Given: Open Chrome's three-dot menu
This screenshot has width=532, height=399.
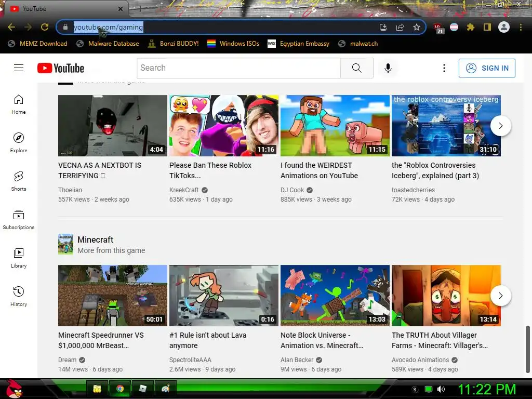Looking at the screenshot, I should (521, 27).
